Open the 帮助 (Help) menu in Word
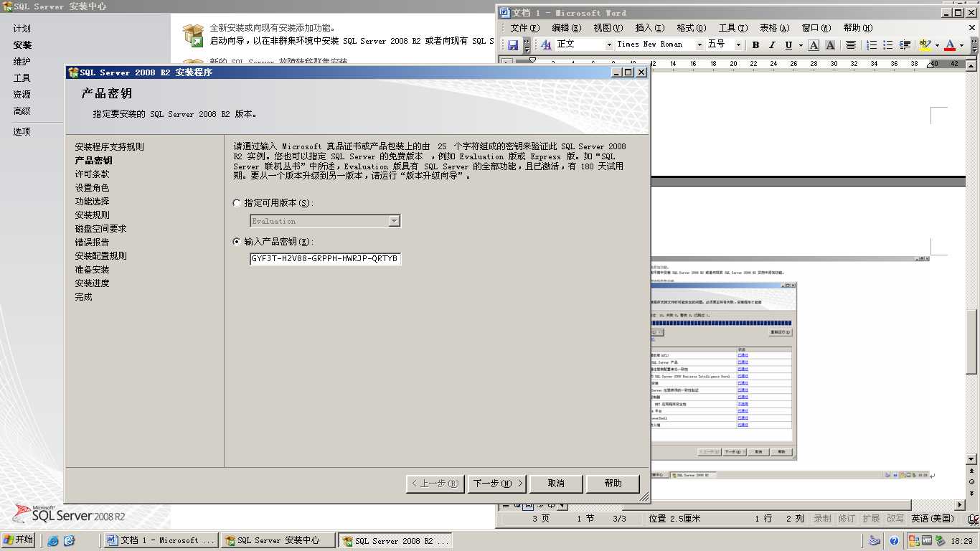980x551 pixels. coord(857,28)
